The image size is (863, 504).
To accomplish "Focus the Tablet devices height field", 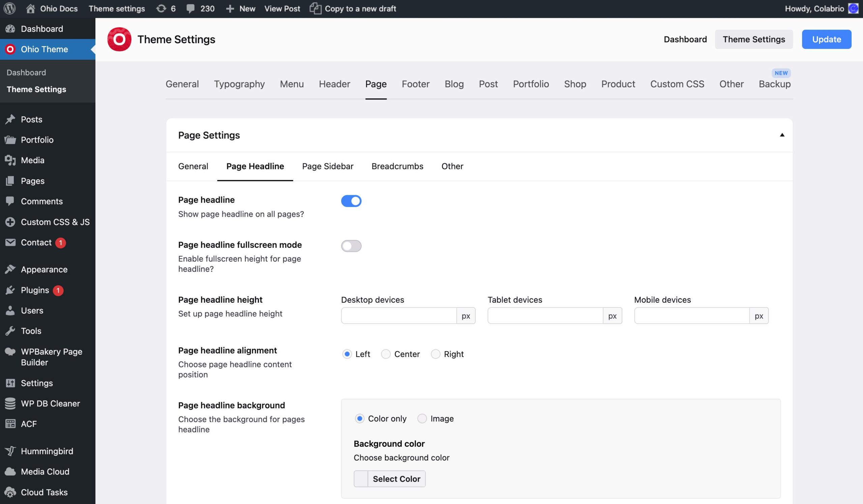I will click(x=545, y=316).
